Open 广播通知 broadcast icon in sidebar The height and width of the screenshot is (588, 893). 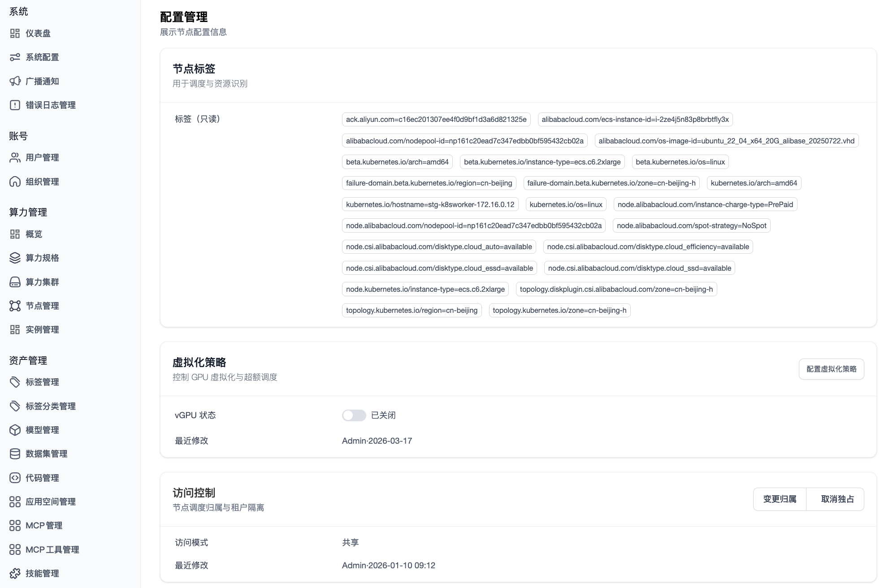pyautogui.click(x=15, y=81)
